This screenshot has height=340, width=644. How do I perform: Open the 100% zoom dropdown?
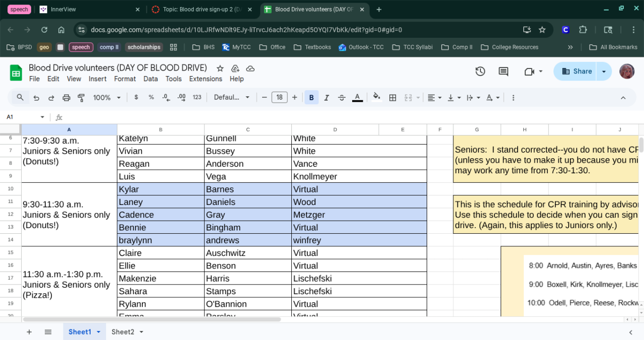[x=107, y=98]
